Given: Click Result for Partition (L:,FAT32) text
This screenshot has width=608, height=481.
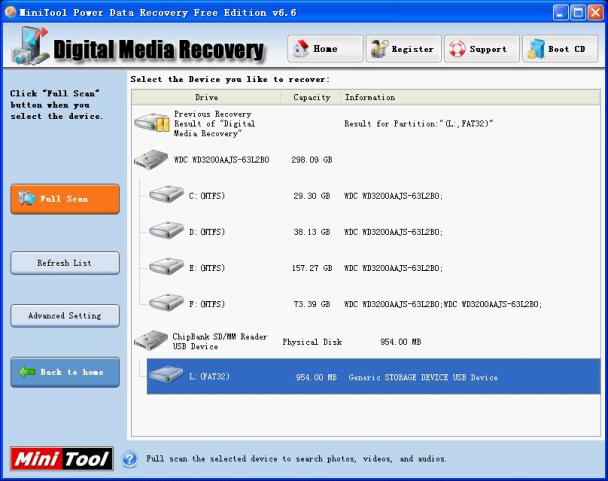Looking at the screenshot, I should [419, 124].
